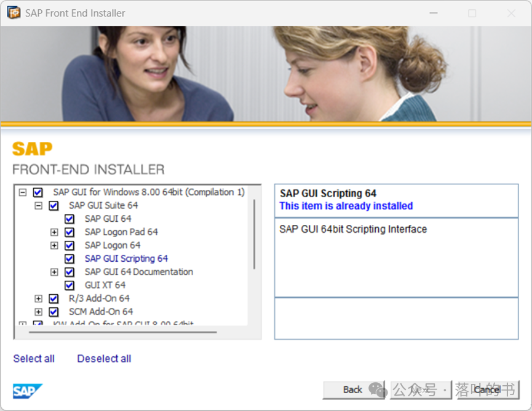This screenshot has width=532, height=411.
Task: Click the Back button
Action: [x=353, y=390]
